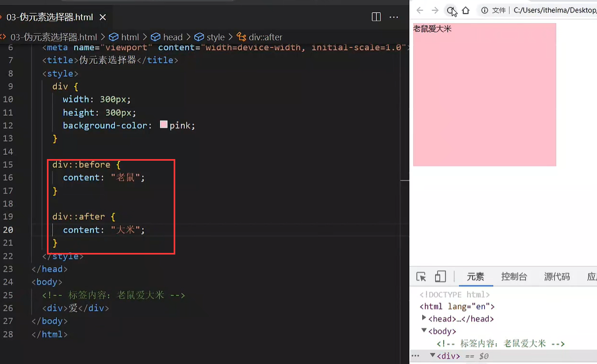This screenshot has width=597, height=364.
Task: Collapse the selected div node in DevTools
Action: click(x=432, y=355)
